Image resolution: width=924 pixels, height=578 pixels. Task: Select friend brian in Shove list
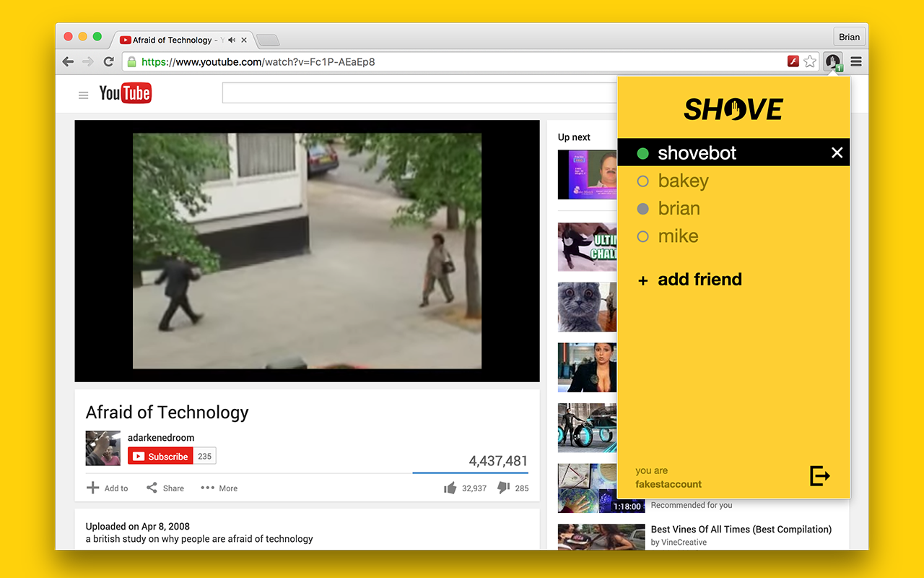click(x=733, y=208)
